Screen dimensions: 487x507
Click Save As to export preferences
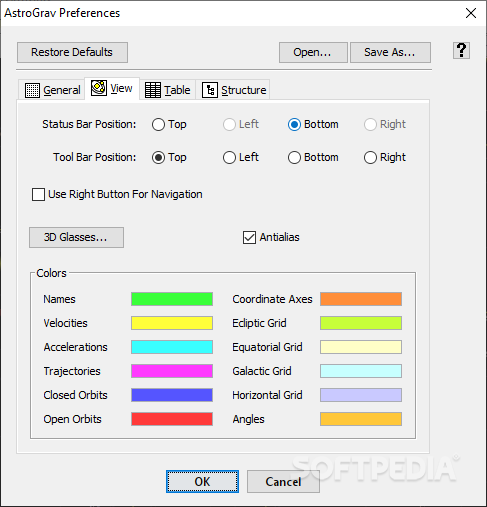(x=390, y=52)
